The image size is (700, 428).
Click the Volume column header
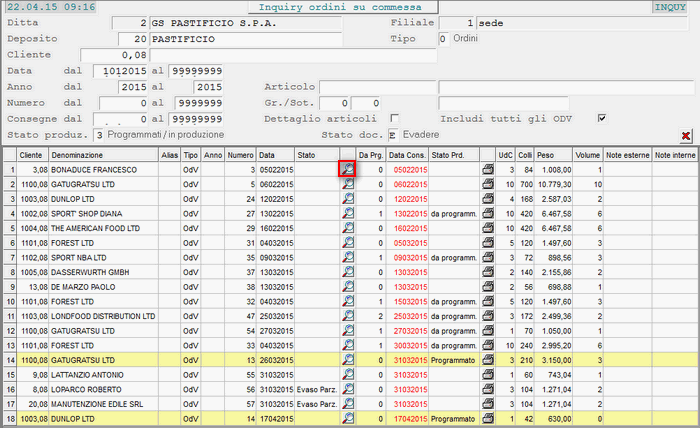click(x=588, y=155)
